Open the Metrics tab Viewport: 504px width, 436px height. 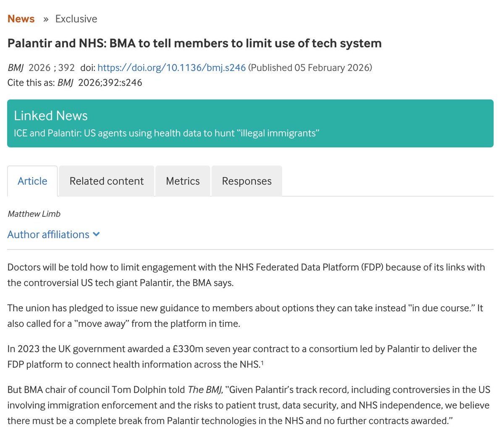[x=183, y=181]
